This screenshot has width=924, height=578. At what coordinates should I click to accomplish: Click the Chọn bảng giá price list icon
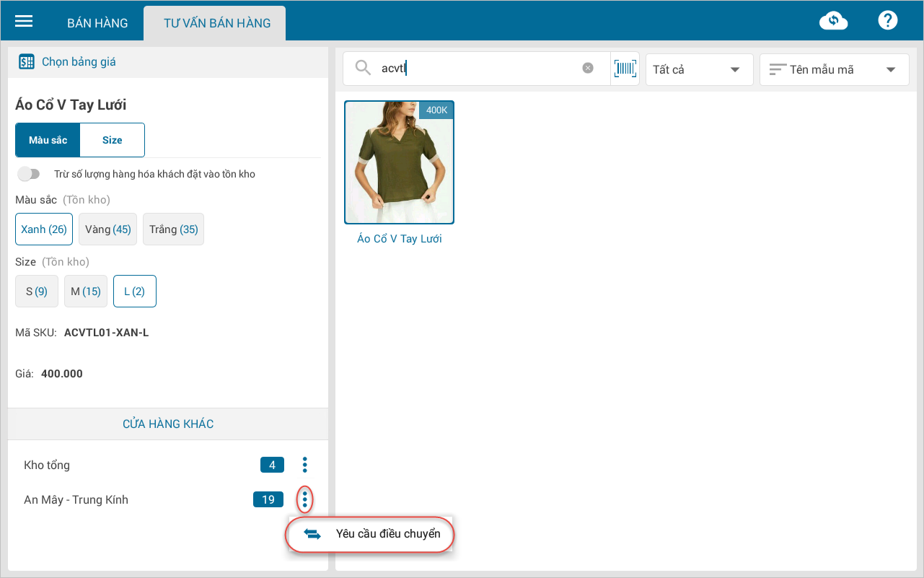click(x=27, y=62)
